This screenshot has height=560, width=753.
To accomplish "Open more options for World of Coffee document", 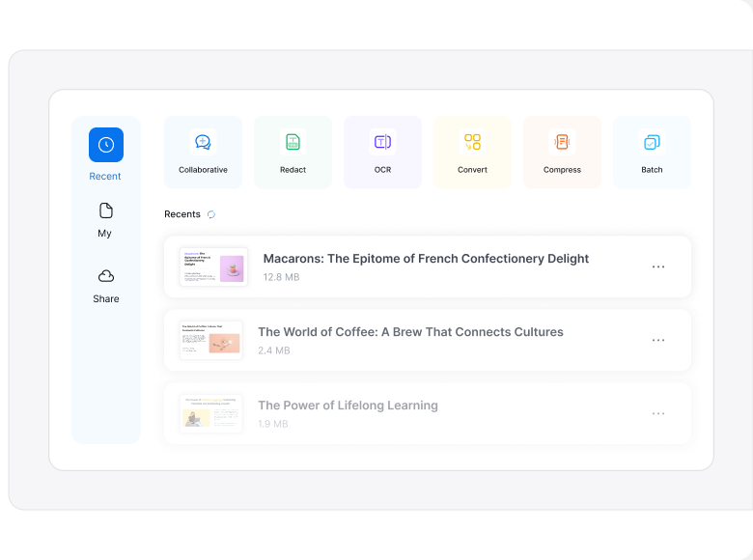I will click(658, 340).
